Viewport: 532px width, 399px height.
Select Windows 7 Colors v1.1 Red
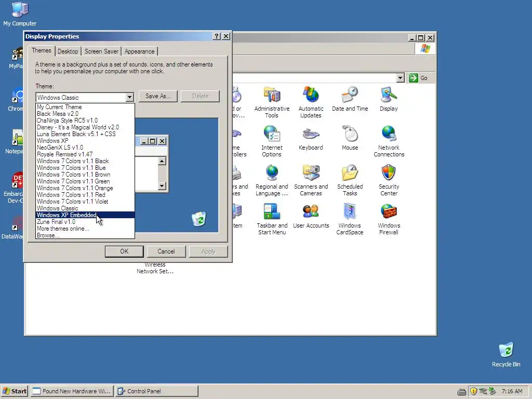click(85, 195)
